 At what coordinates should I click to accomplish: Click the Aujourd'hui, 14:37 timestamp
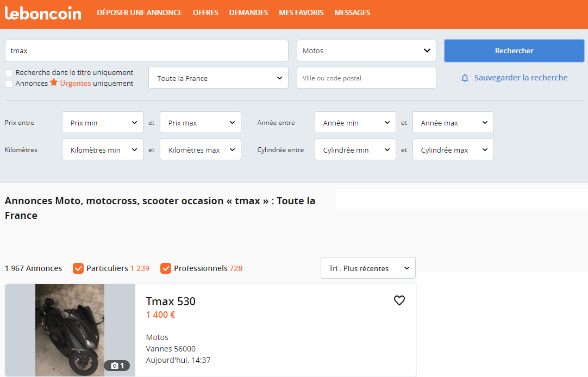tap(178, 360)
